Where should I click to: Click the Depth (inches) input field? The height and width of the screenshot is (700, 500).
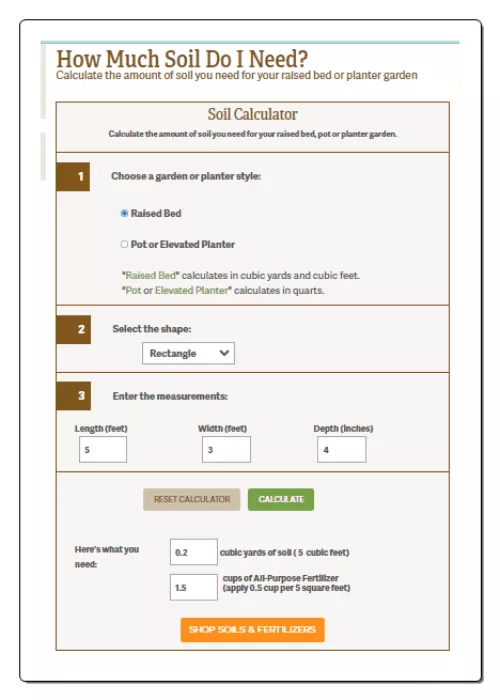click(342, 449)
